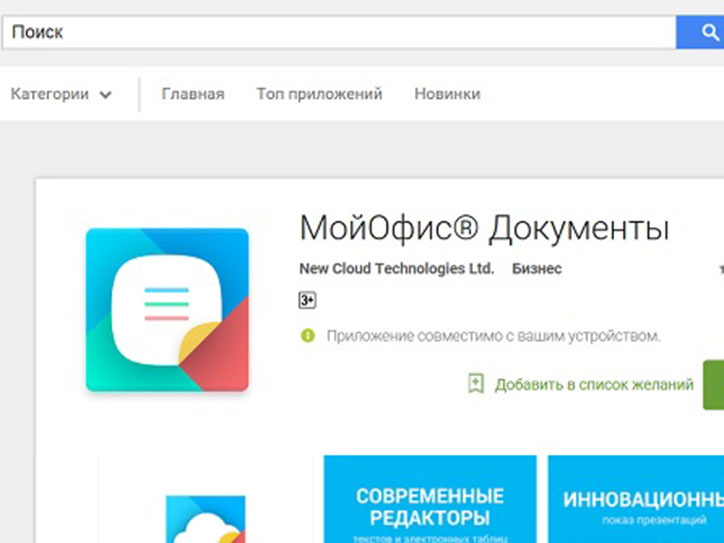Screen dimensions: 724x543
Task: Click the green install button
Action: click(713, 385)
